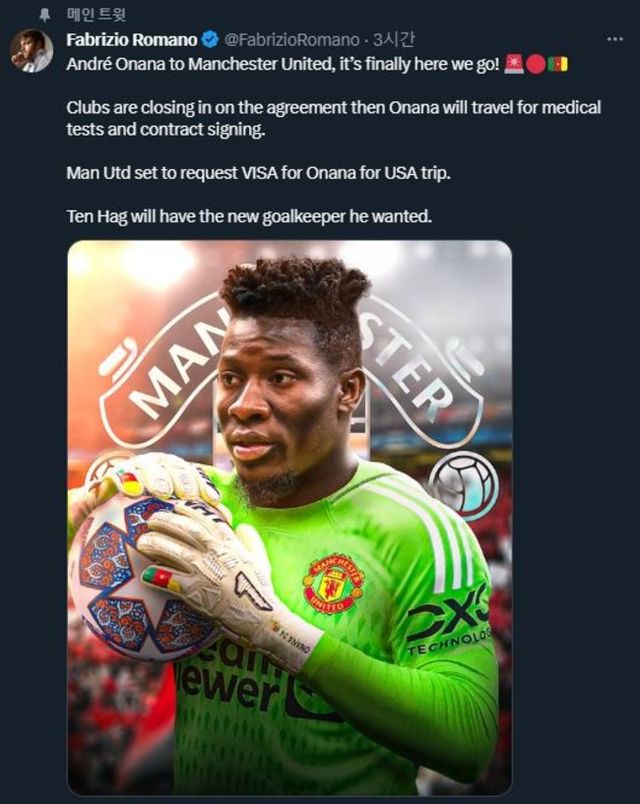640x804 pixels.
Task: Click the siren emoji in the tweet
Action: (513, 64)
